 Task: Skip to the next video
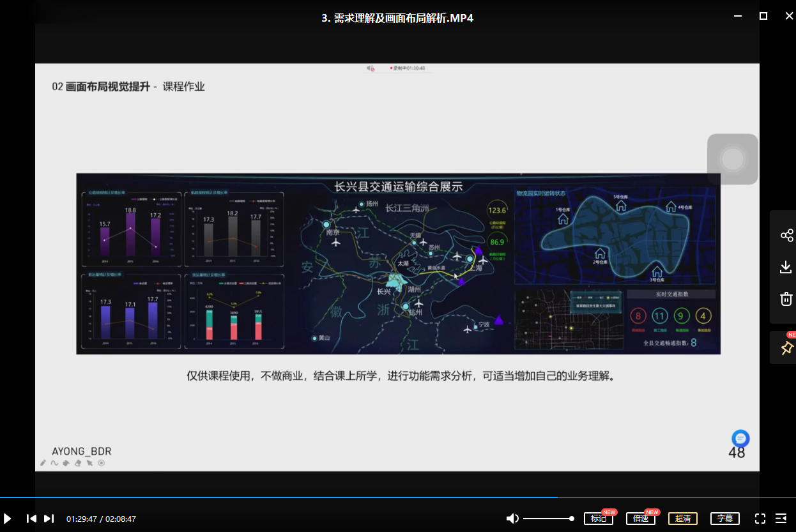(x=49, y=519)
